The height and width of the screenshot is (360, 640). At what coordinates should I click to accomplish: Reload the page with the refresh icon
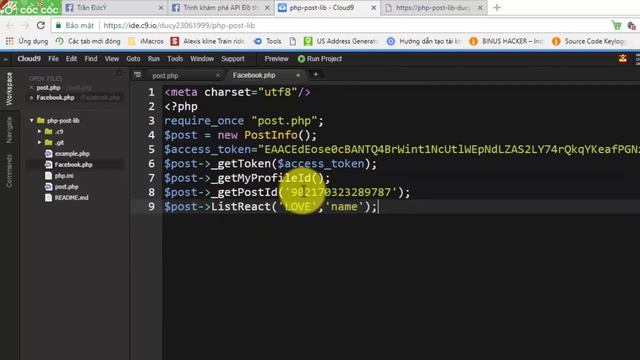tap(40, 25)
